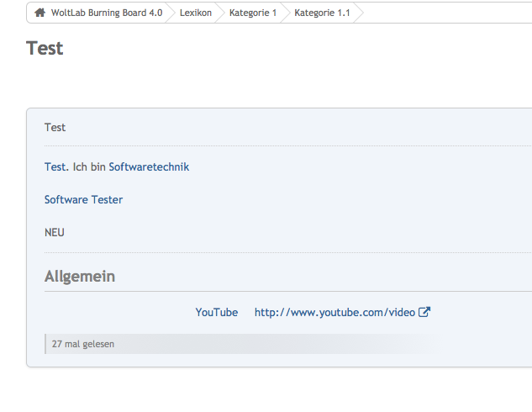
Task: Open the Software Tester link
Action: point(83,199)
